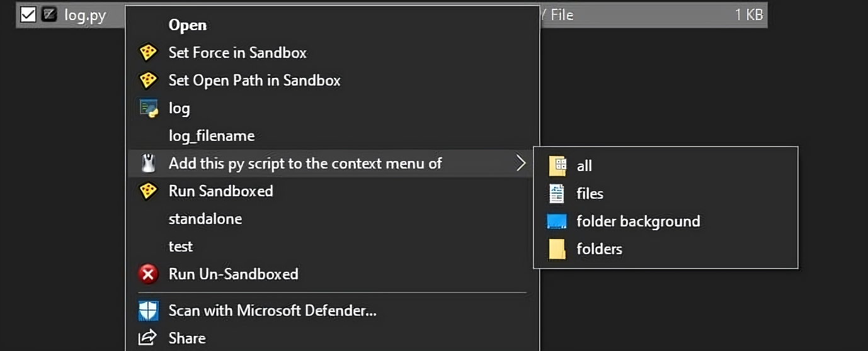This screenshot has height=351, width=868.
Task: Click the Share arrow icon
Action: click(147, 338)
